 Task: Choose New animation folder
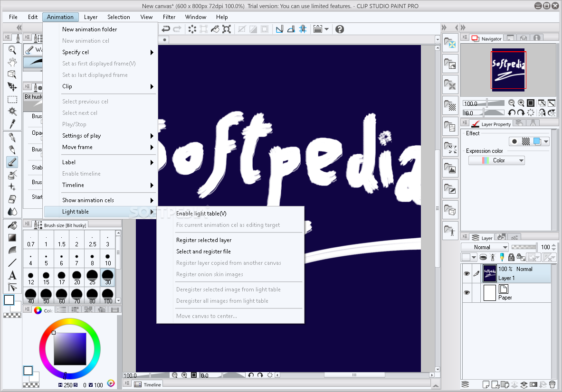click(x=100, y=29)
